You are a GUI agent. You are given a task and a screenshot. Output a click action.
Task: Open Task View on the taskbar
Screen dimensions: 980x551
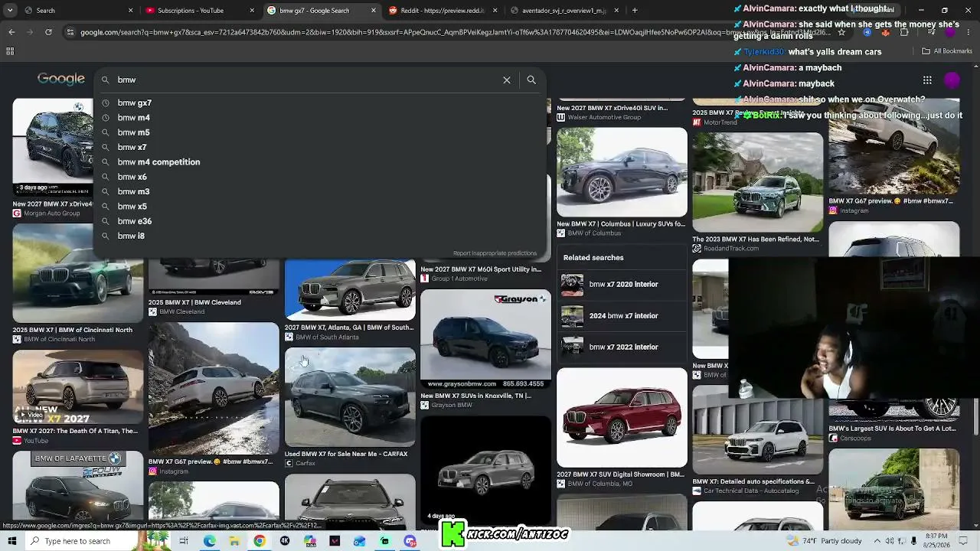tap(184, 541)
